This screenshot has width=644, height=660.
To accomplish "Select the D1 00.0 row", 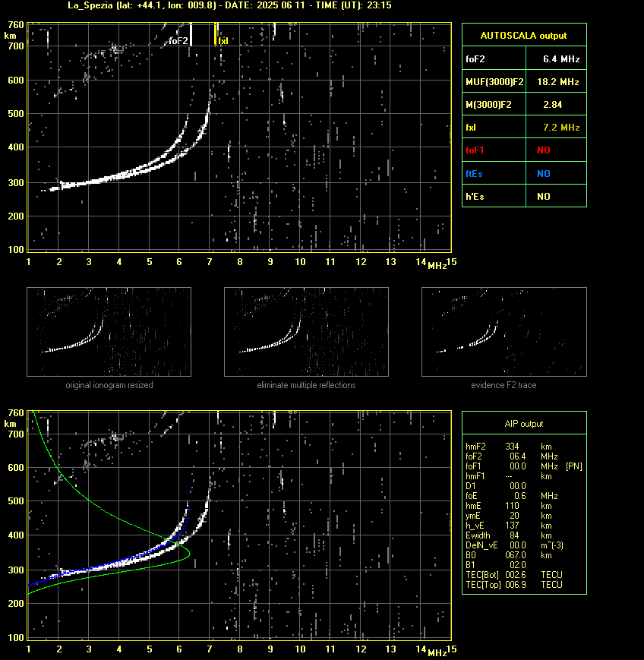I will click(496, 486).
